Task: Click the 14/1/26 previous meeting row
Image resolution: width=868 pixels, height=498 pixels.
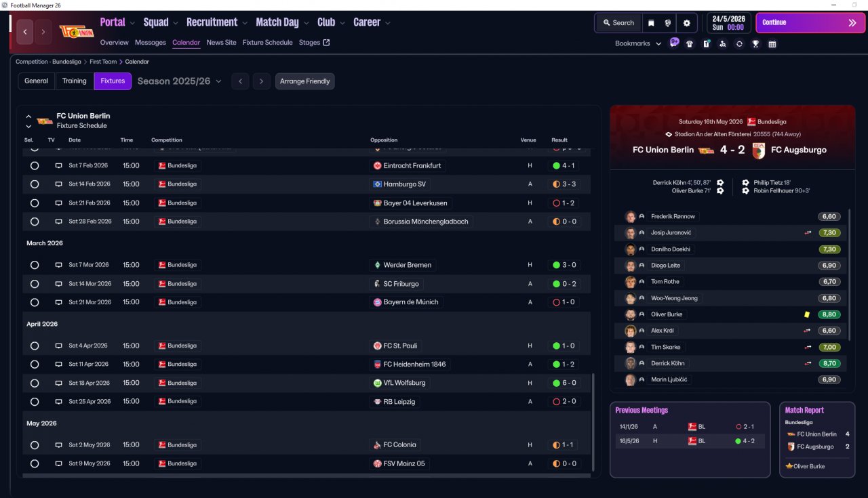Action: pos(690,427)
